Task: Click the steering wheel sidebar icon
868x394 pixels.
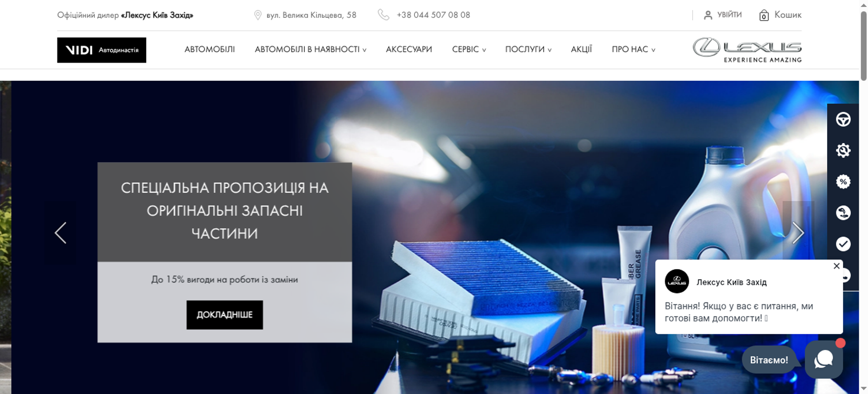Action: pyautogui.click(x=843, y=119)
